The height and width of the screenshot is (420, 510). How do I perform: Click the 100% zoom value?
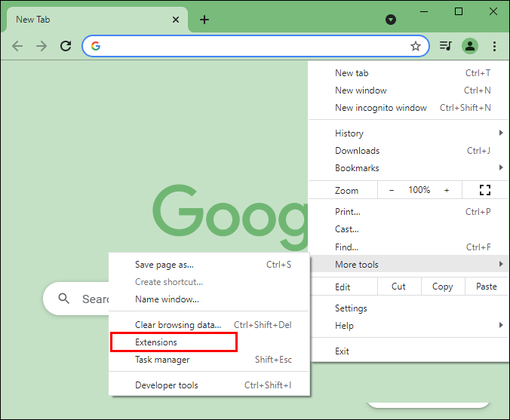[419, 190]
